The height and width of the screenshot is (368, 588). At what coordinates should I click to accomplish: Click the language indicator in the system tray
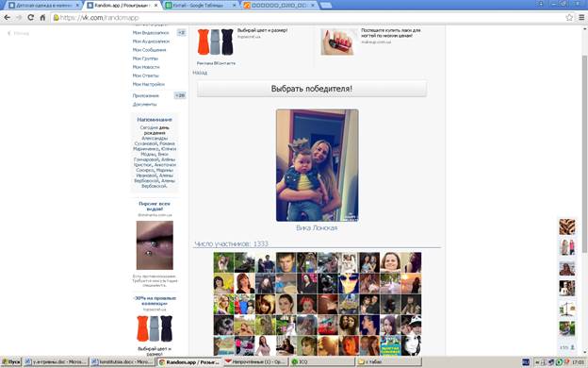526,362
